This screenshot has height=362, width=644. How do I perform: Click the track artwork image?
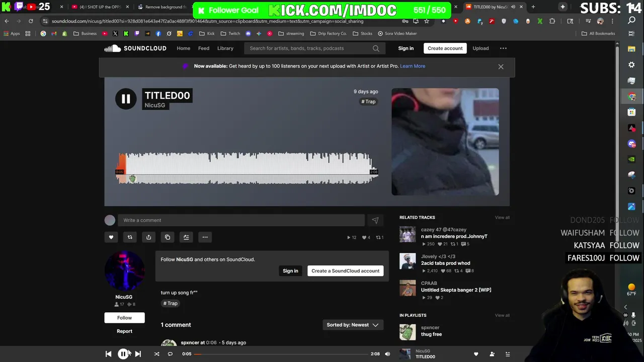click(445, 142)
